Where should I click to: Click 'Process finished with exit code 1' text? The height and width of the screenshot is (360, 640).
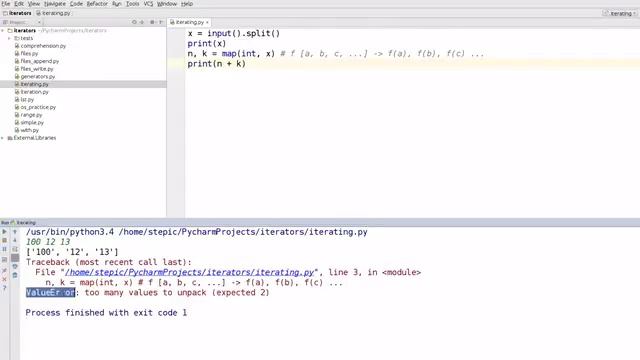pos(106,313)
